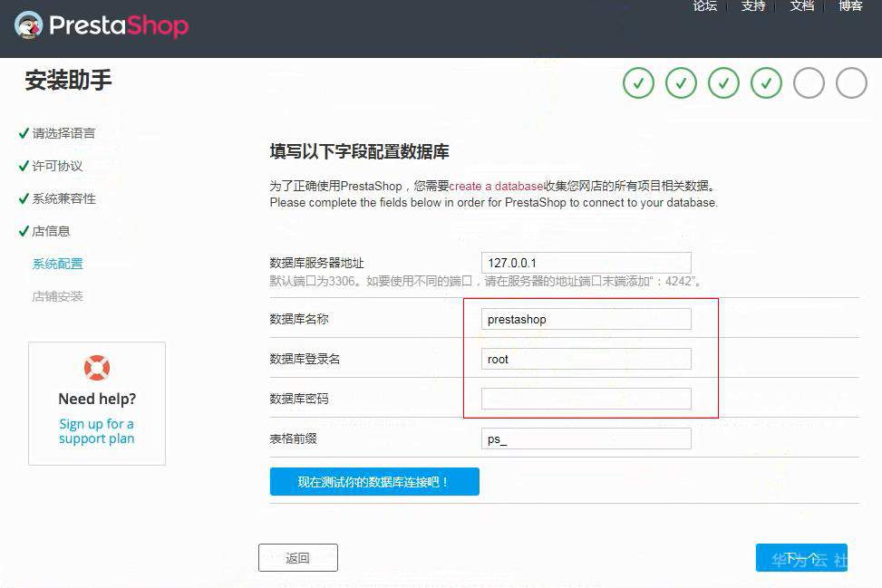This screenshot has height=588, width=882.
Task: Select 系统配置 step in sidebar
Action: [57, 264]
